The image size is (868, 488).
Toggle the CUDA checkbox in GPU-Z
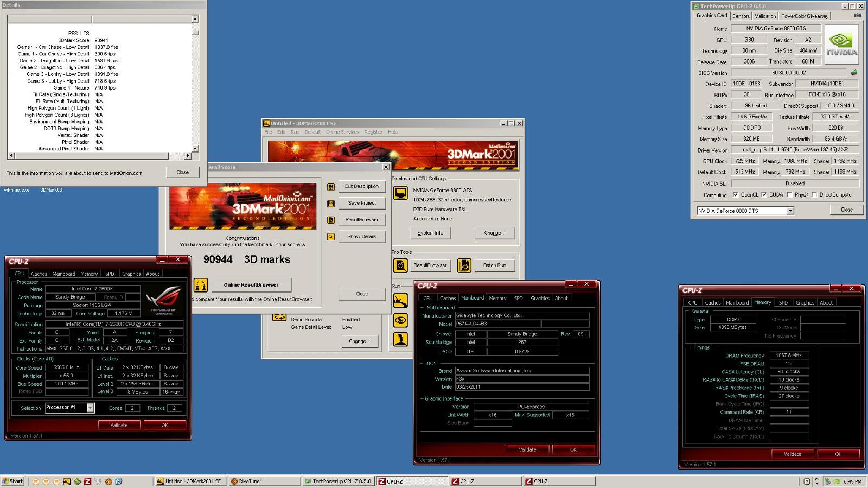tap(764, 194)
